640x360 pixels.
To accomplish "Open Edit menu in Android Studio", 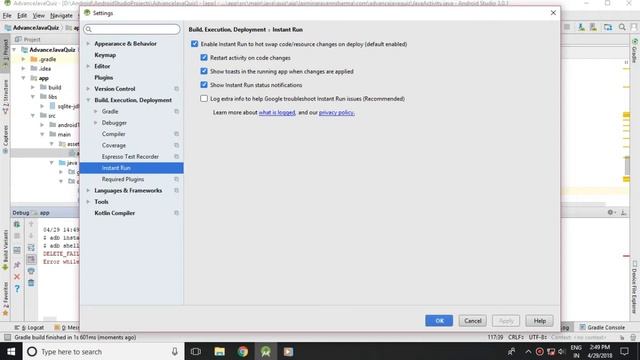I will 22,16.
